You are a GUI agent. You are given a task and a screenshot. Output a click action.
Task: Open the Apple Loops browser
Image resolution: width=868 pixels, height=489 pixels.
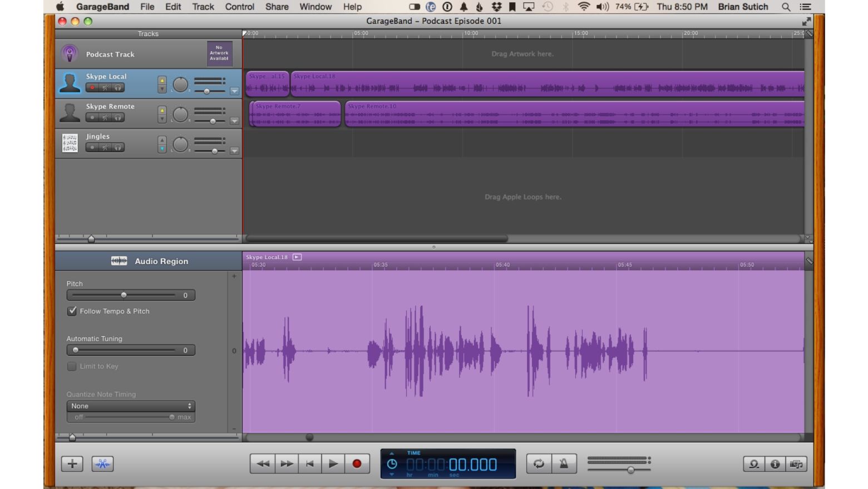[754, 464]
